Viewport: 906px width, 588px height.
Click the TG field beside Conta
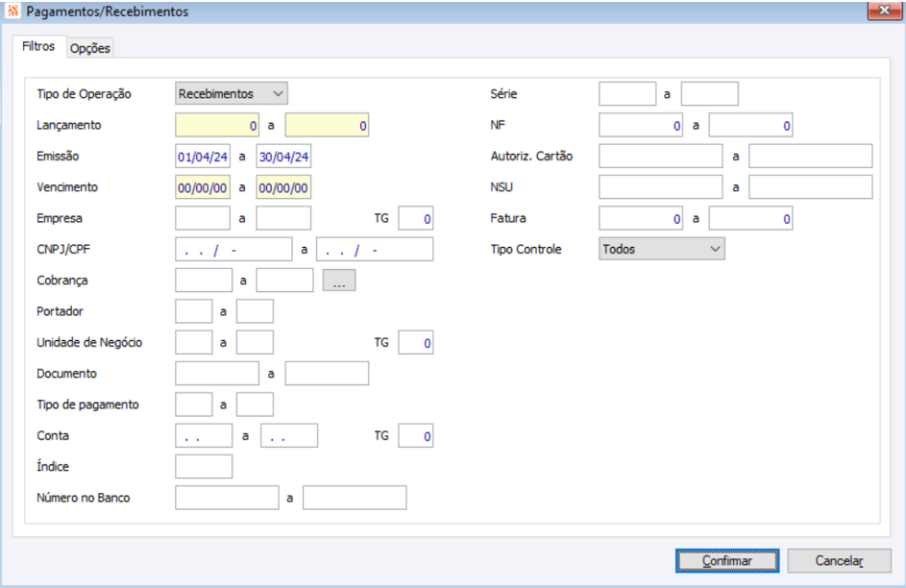(415, 436)
